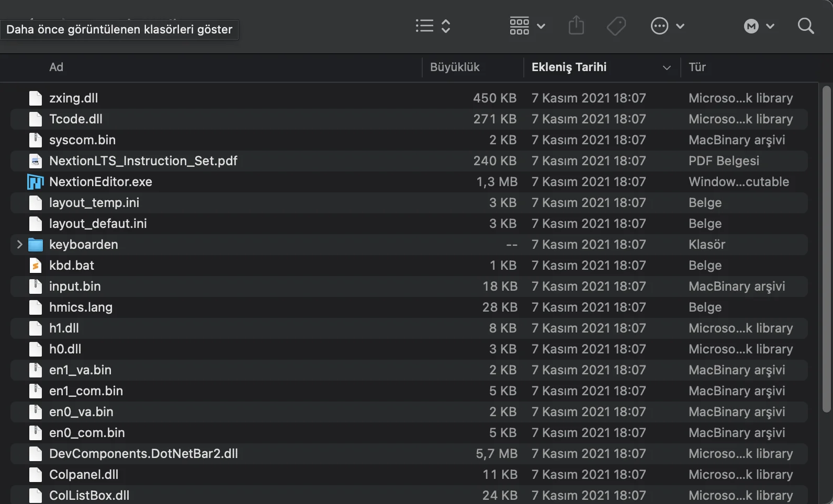Open the M account toolbar icon

coord(751,26)
